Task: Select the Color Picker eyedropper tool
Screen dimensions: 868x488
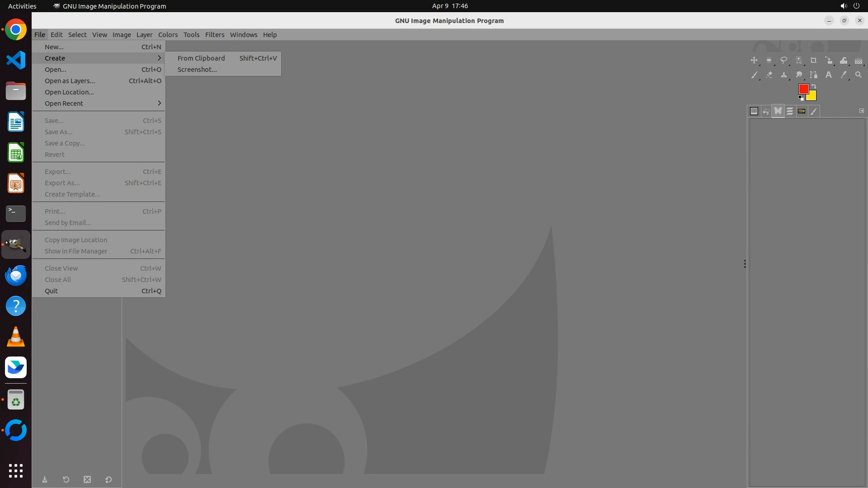Action: (844, 75)
